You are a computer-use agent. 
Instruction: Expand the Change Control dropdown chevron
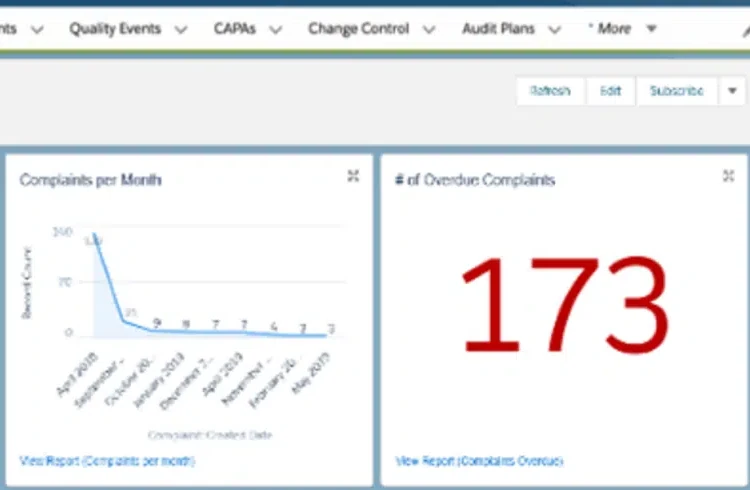tap(429, 30)
